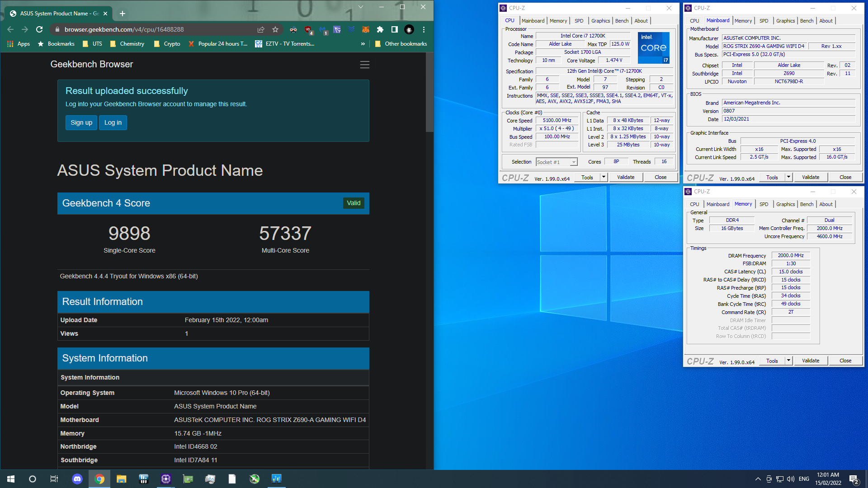This screenshot has width=868, height=488.
Task: Switch to Mainboard tab in first CPU-Z window
Action: (x=533, y=21)
